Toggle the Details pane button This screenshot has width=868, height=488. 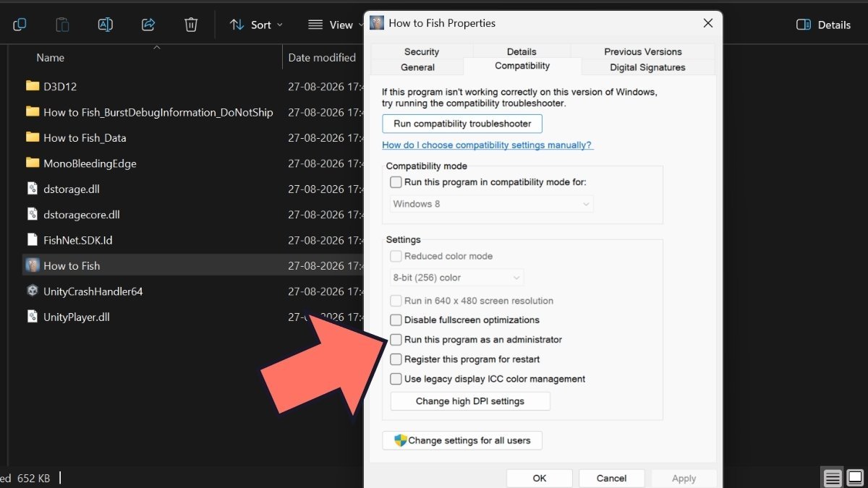tap(823, 25)
